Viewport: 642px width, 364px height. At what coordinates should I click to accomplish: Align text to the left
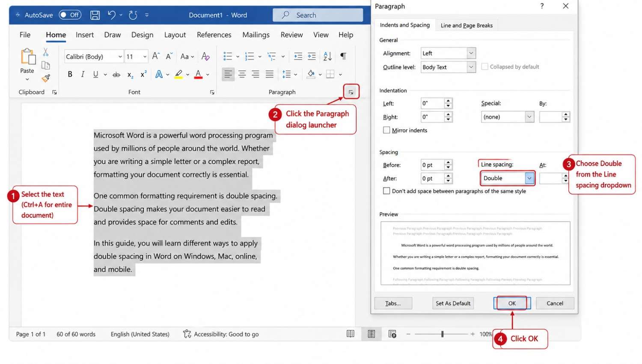tap(228, 74)
